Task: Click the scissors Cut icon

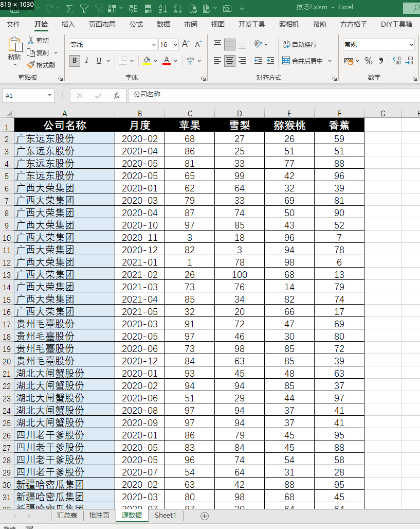Action: pos(31,41)
